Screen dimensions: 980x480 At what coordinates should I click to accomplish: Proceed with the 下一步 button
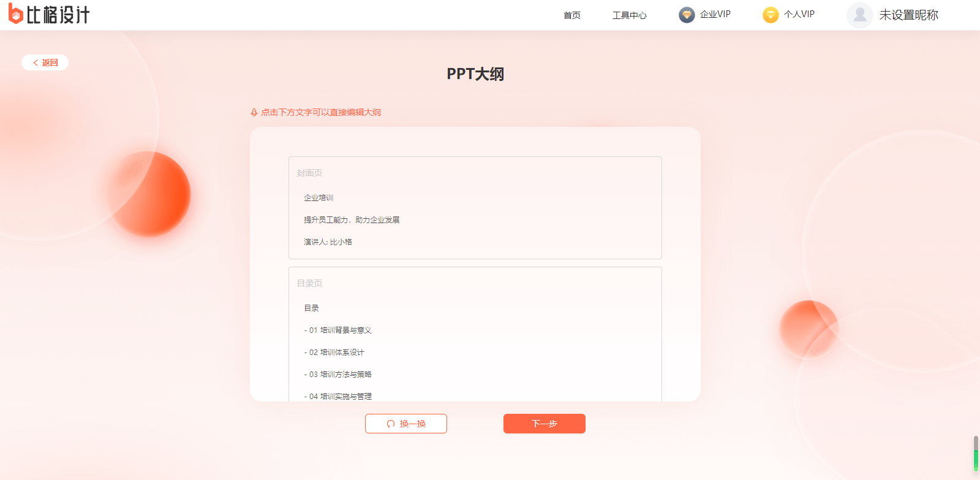(x=545, y=424)
